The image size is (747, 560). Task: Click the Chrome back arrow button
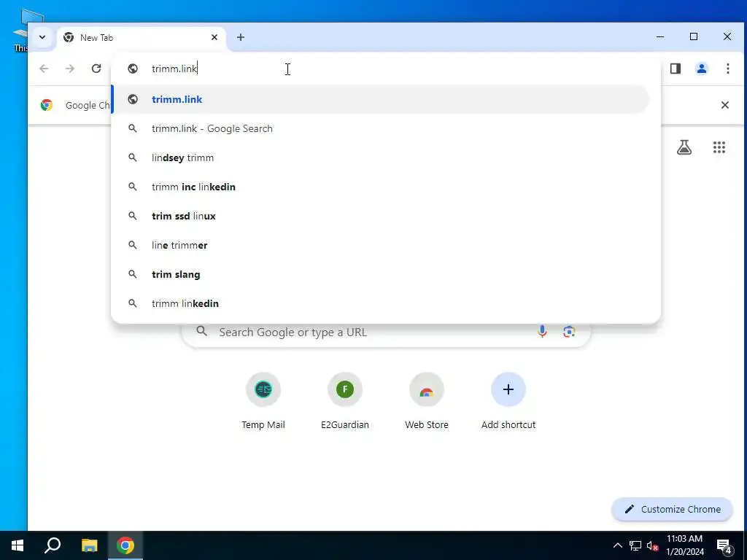[44, 69]
